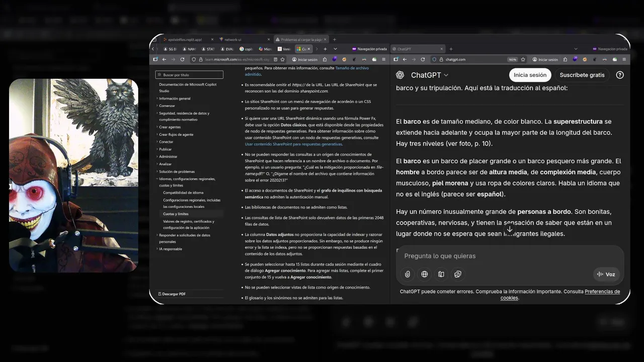Open new tab next to ChatGPT tab

tap(451, 49)
